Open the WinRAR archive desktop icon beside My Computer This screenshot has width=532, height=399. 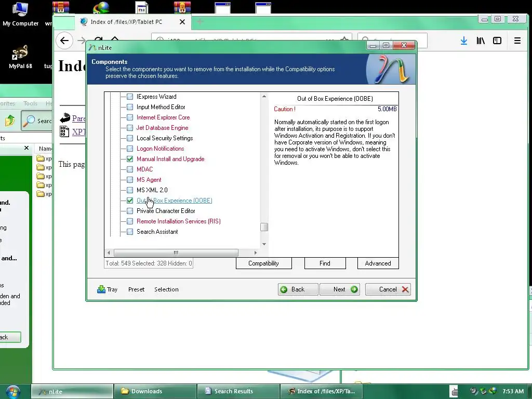coord(61,7)
